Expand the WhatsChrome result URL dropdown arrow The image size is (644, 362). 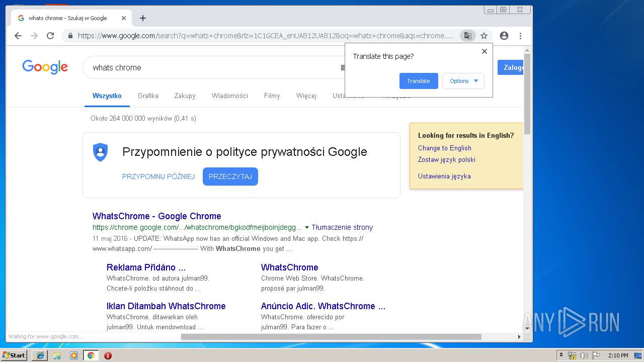coord(307,227)
